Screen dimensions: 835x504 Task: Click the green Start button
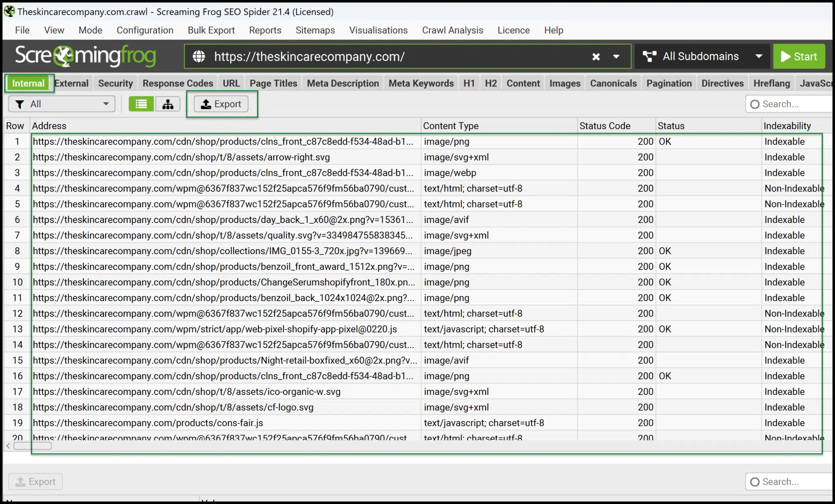pos(799,56)
